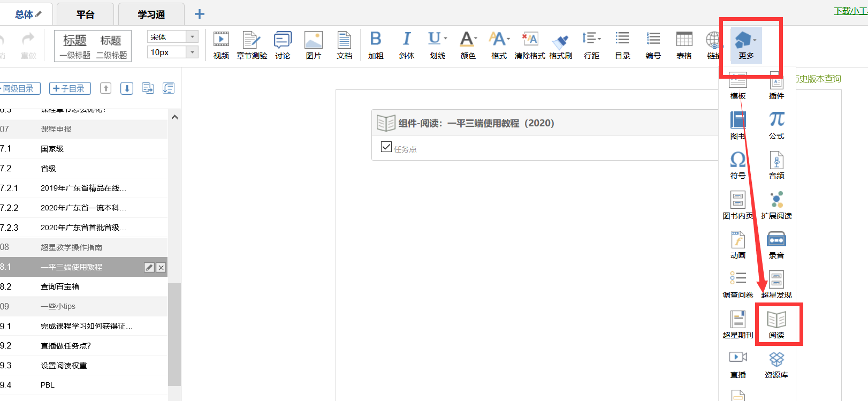Insert a hyperlink with the 链接 globe icon
The height and width of the screenshot is (401, 868).
click(x=713, y=44)
